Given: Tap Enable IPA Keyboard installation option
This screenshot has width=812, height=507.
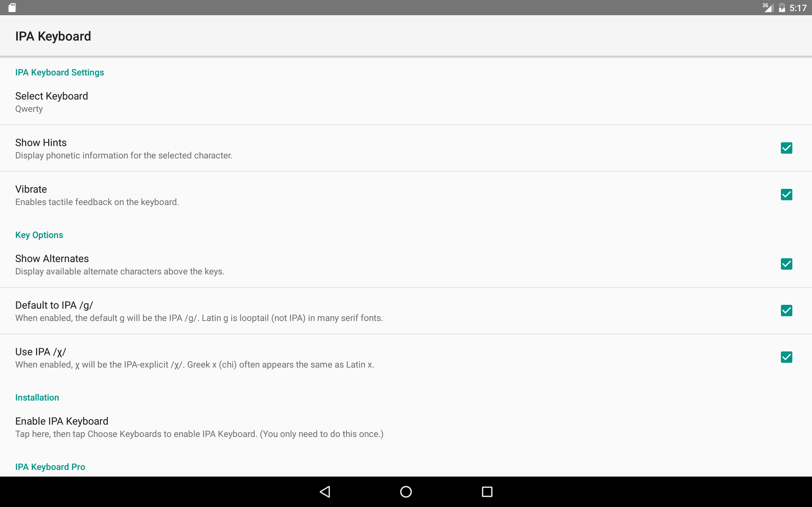Looking at the screenshot, I should tap(406, 427).
